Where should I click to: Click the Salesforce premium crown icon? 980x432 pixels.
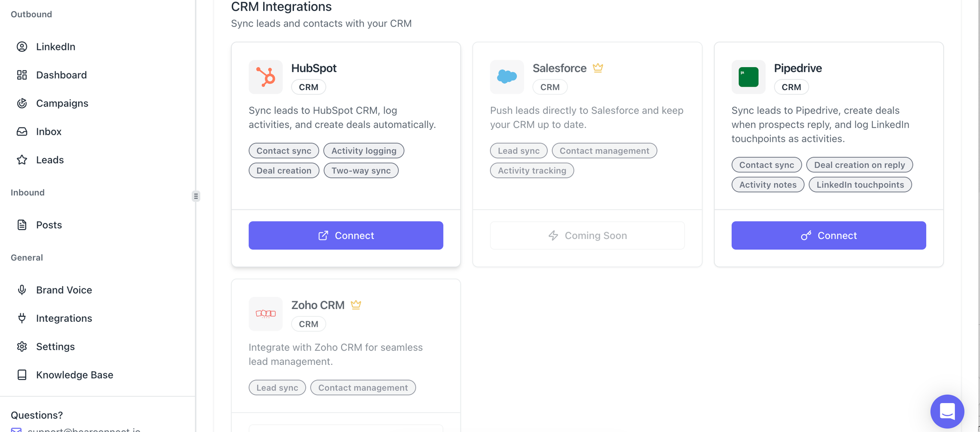(x=598, y=68)
